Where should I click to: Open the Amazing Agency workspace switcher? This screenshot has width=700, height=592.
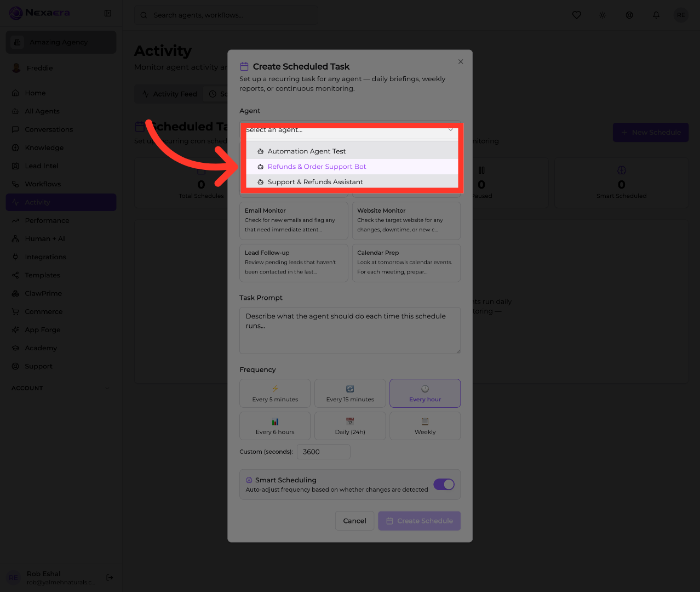pyautogui.click(x=61, y=42)
